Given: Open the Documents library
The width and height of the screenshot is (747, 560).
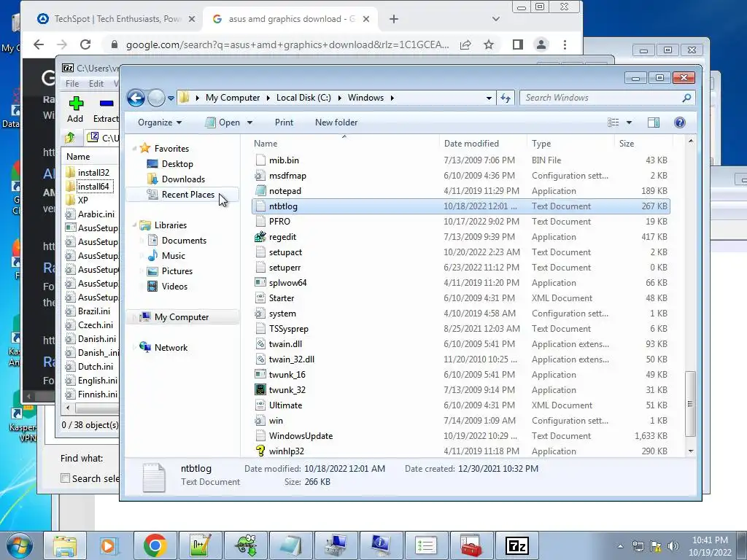Looking at the screenshot, I should (x=184, y=241).
